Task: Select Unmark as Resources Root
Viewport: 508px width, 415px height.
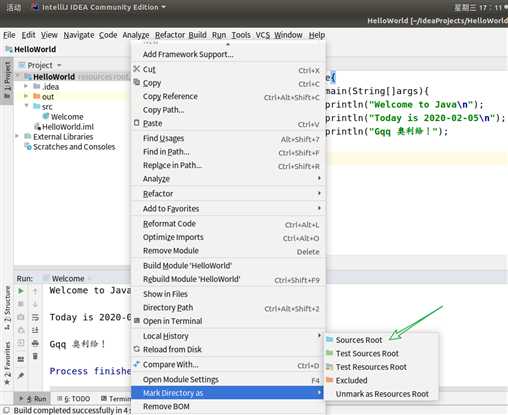Action: [382, 394]
